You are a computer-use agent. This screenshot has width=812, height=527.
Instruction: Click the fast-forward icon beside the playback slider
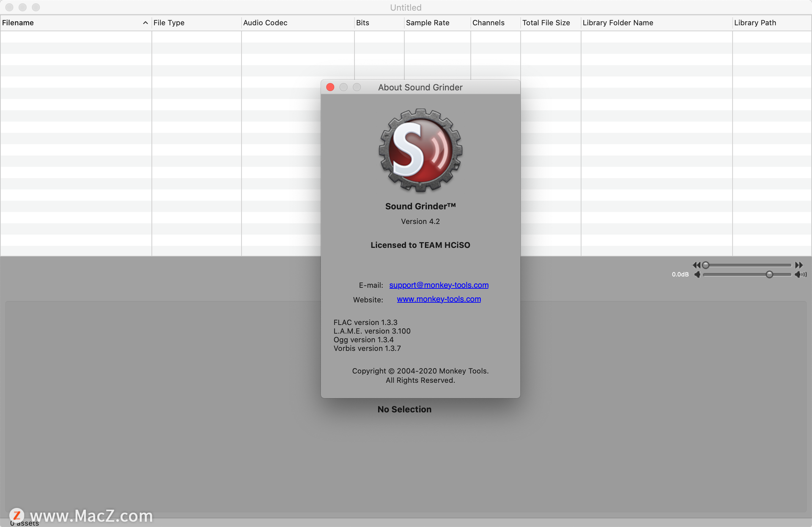coord(798,265)
